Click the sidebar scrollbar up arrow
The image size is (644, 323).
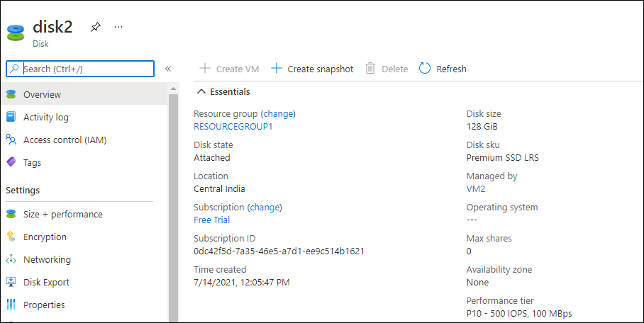pyautogui.click(x=173, y=89)
